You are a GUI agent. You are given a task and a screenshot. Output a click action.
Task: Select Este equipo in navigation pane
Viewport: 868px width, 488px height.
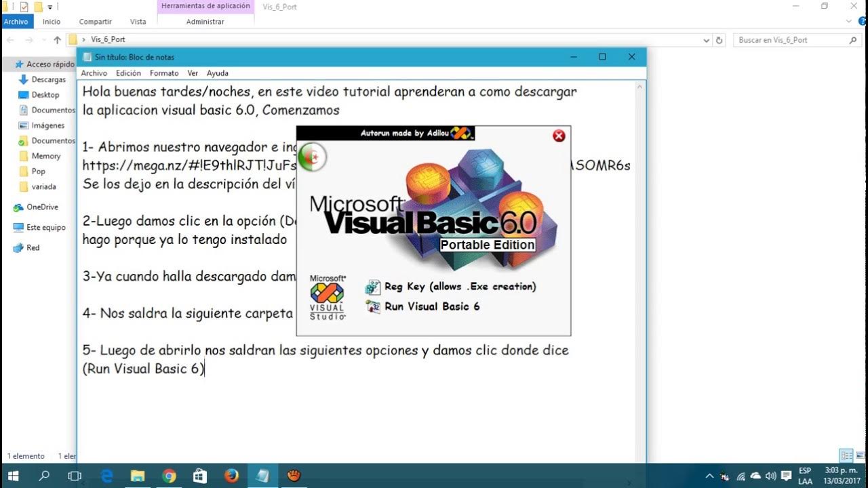pyautogui.click(x=46, y=228)
